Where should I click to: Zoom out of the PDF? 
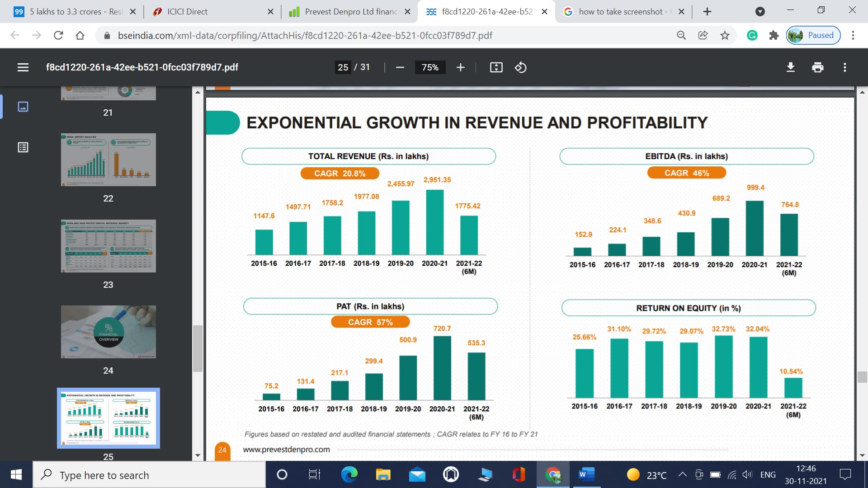(400, 67)
